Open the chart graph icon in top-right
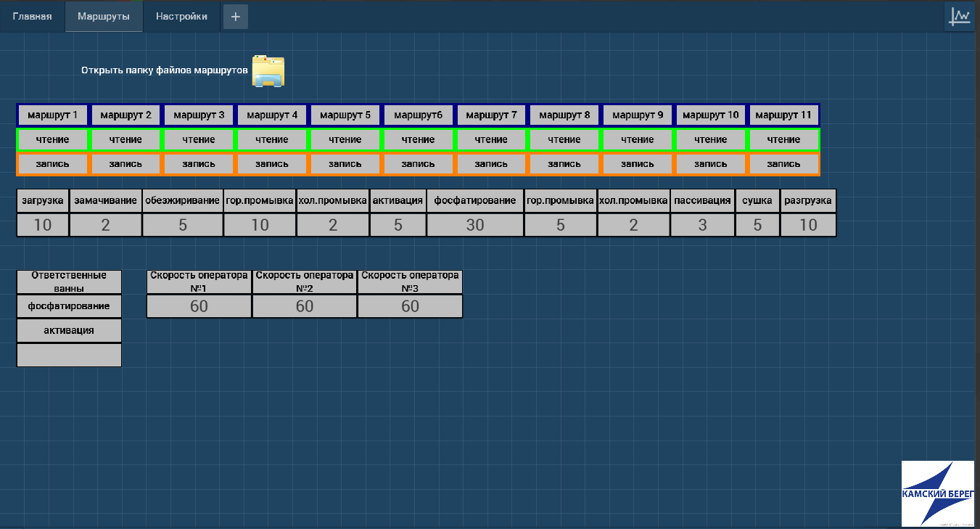This screenshot has height=529, width=980. [960, 17]
